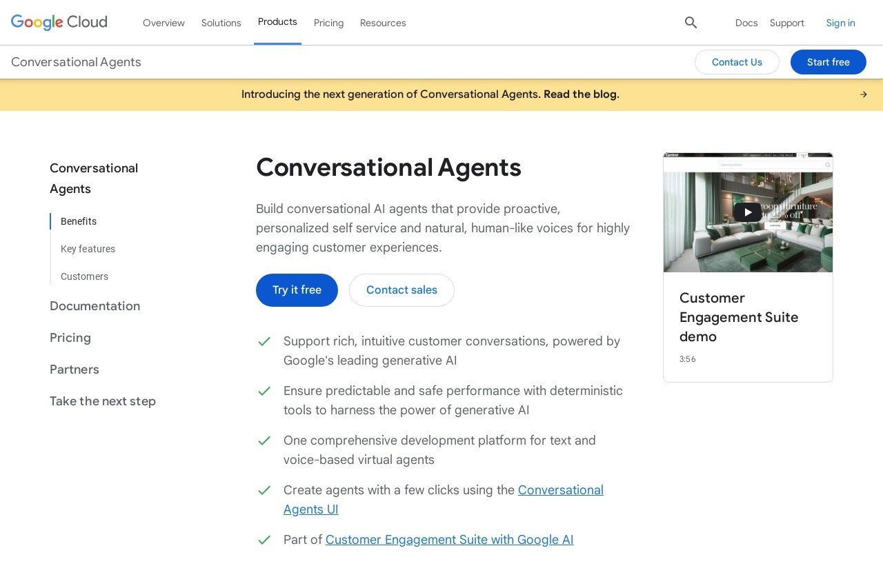Viewport: 883px width, 588px height.
Task: Click the Conversational Agents subheader title
Action: [76, 62]
